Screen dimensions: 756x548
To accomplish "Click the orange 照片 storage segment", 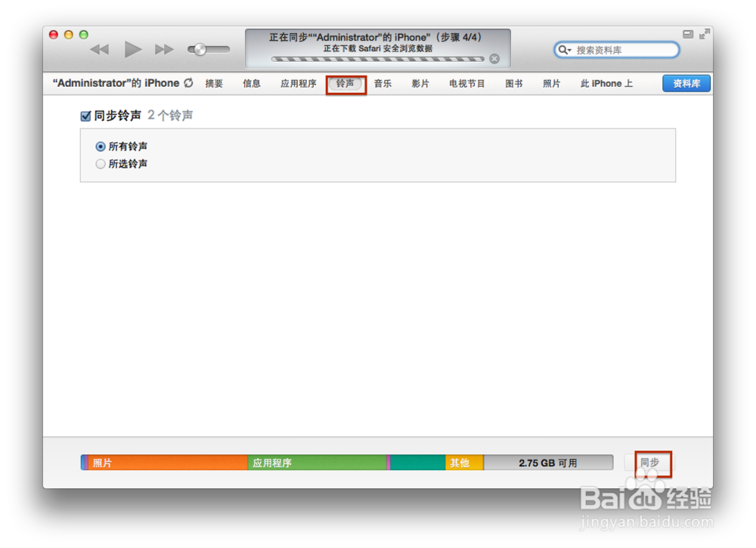I will pos(168,463).
